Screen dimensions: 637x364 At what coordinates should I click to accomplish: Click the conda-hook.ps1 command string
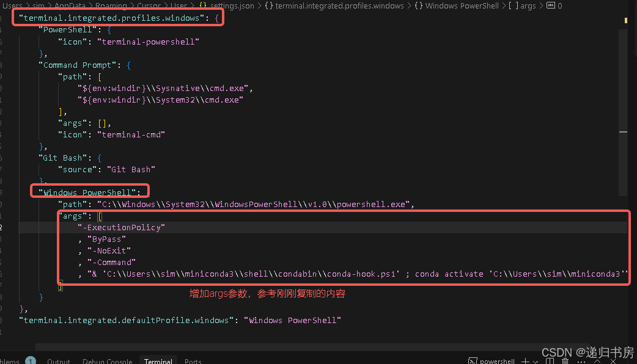[358, 274]
